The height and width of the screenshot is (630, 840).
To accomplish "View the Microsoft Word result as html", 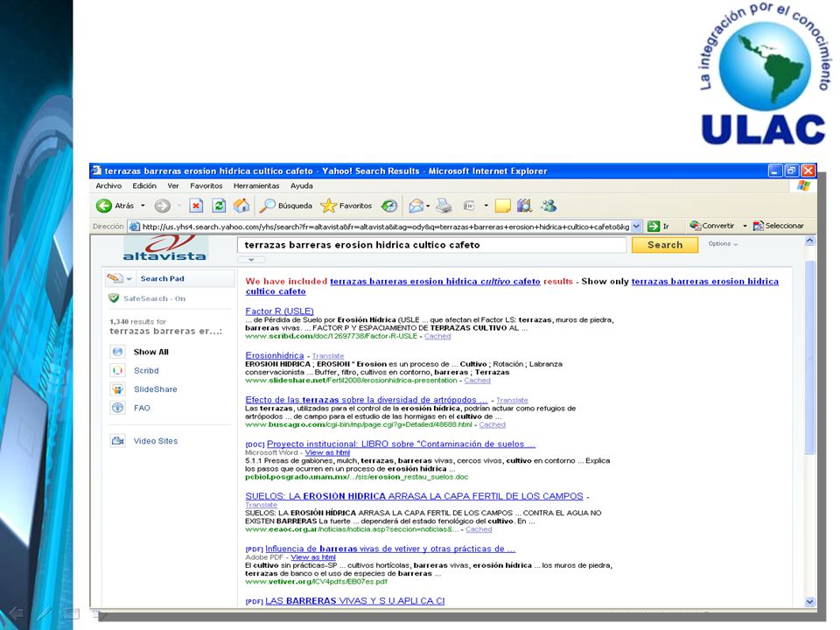I will [x=327, y=452].
